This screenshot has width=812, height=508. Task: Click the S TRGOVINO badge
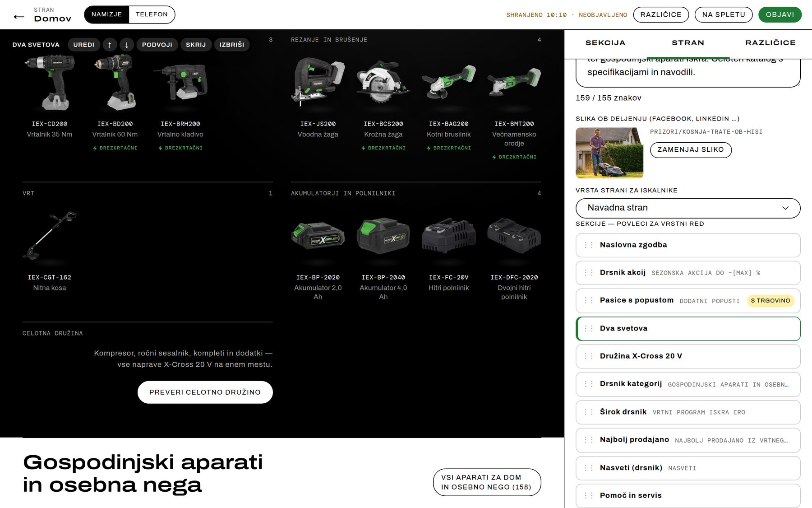pos(770,301)
